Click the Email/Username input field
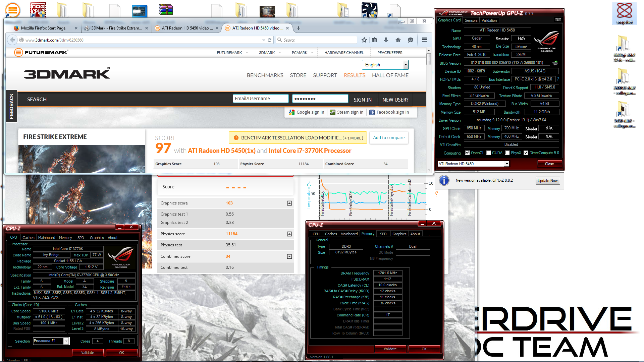Viewport: 644px width, 362px height. pyautogui.click(x=261, y=99)
